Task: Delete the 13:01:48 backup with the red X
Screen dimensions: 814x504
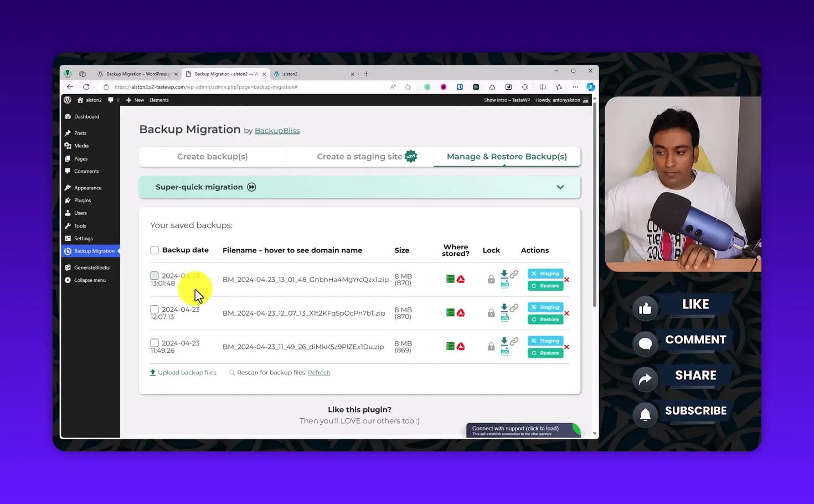Action: tap(566, 280)
